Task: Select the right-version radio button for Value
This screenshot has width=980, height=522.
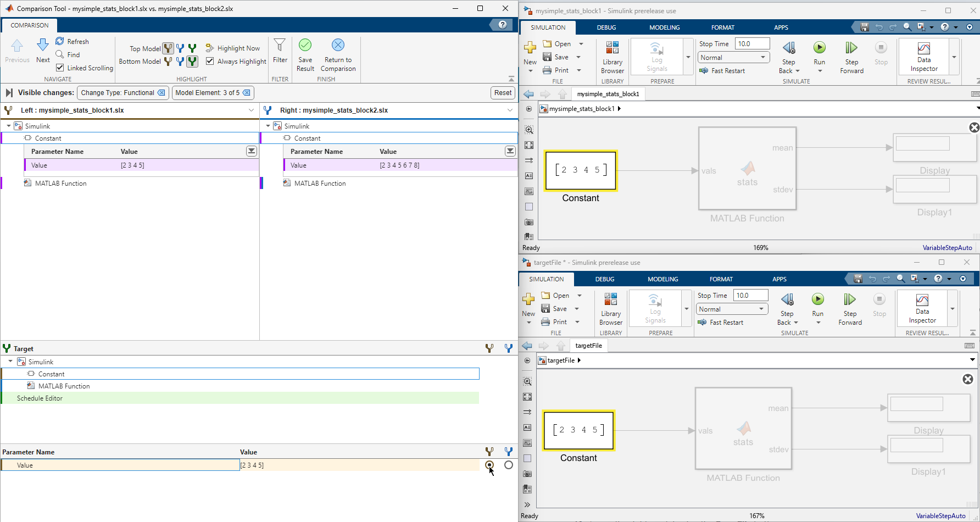Action: (x=509, y=465)
